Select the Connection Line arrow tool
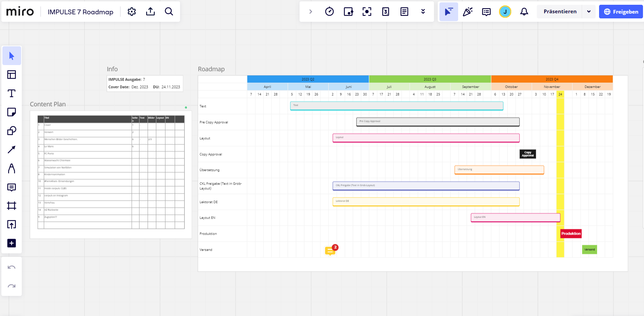The image size is (644, 316). tap(12, 149)
